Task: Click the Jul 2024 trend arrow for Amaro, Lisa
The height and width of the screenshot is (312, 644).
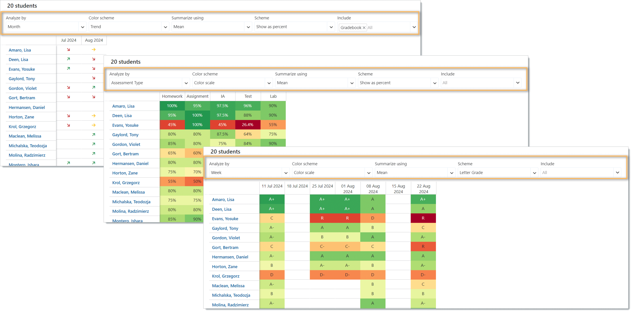Action: [x=68, y=50]
